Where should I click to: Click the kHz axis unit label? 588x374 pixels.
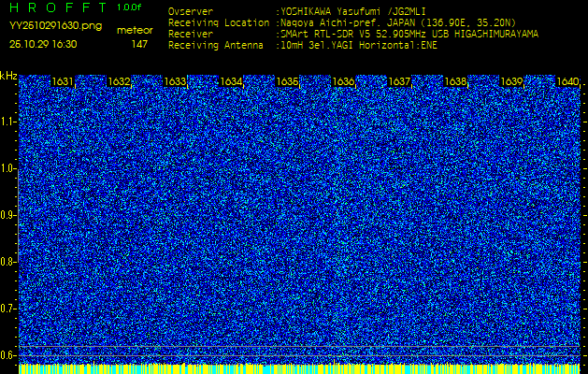[8, 76]
